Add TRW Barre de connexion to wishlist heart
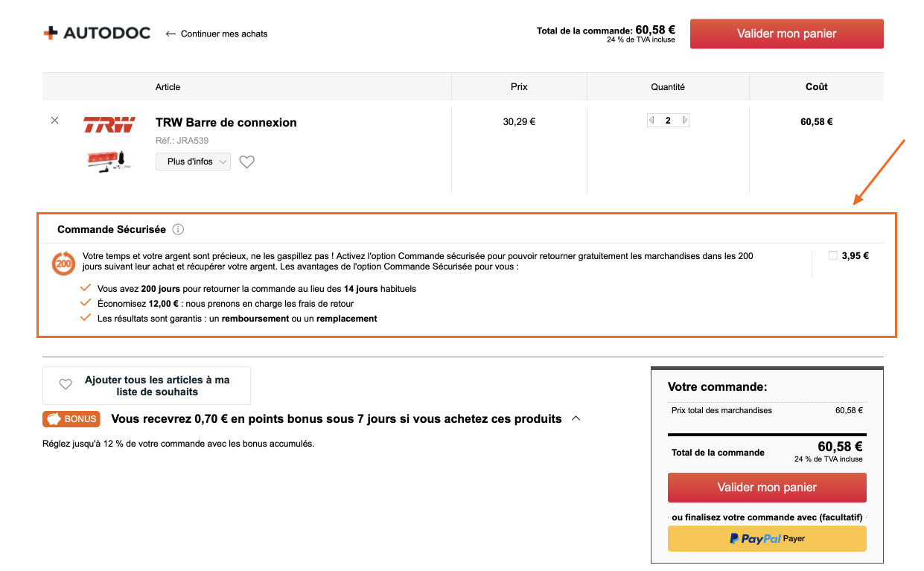Viewport: 924px width, 571px height. coord(247,162)
